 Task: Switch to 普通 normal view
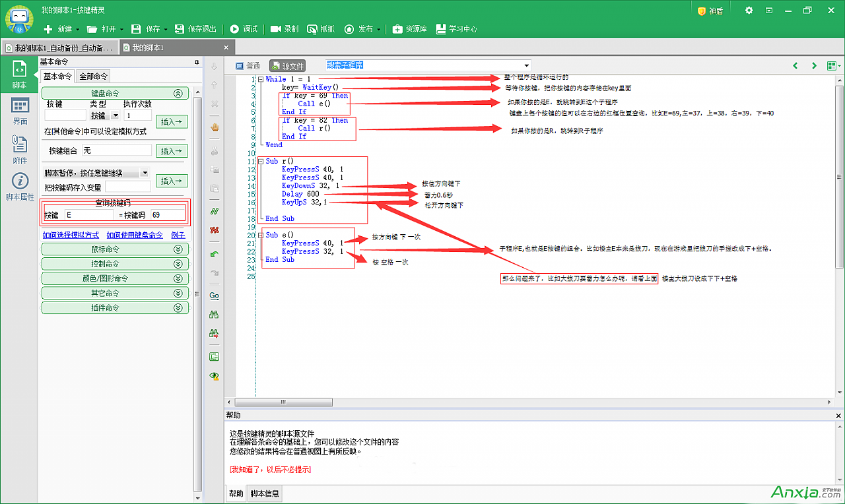(248, 66)
